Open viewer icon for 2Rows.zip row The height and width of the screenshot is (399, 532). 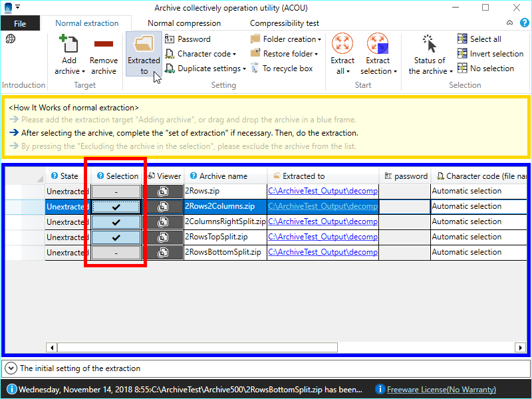pos(163,192)
